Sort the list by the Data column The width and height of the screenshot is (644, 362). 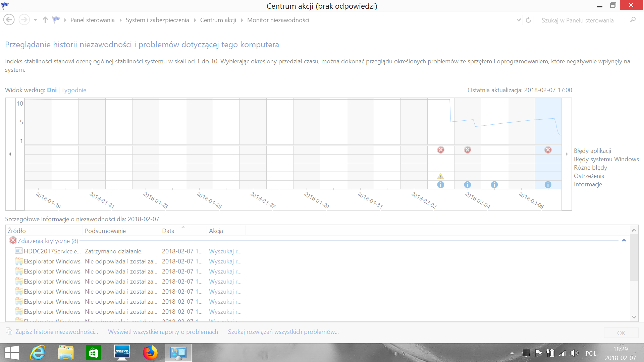[x=168, y=231]
